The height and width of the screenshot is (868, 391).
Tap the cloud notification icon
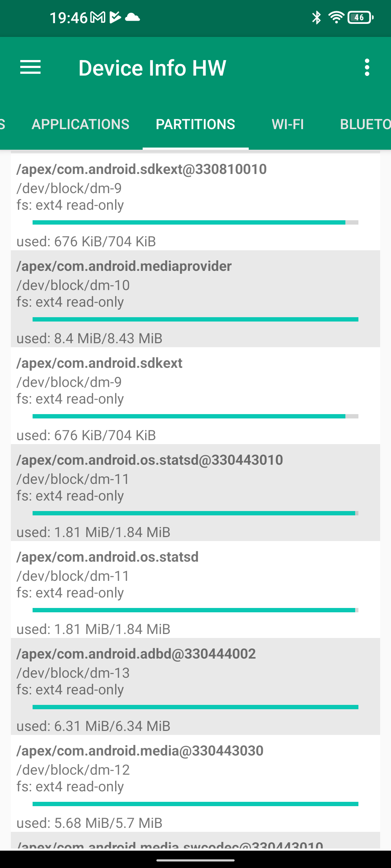132,17
